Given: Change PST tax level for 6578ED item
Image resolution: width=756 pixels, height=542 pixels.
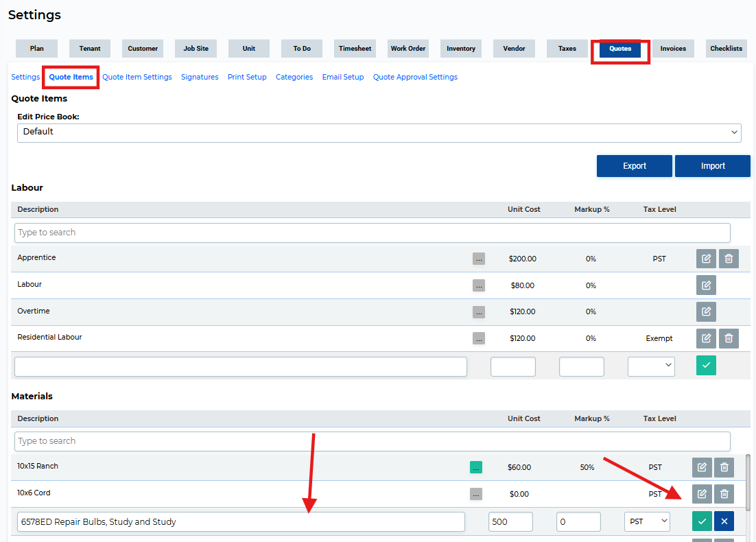Looking at the screenshot, I should (647, 521).
